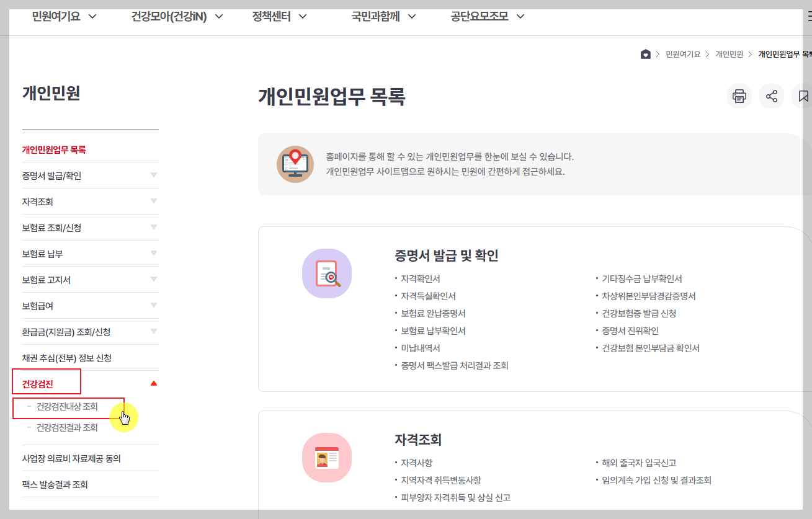Open 해외 출국자 입국신고 link

pyautogui.click(x=639, y=463)
